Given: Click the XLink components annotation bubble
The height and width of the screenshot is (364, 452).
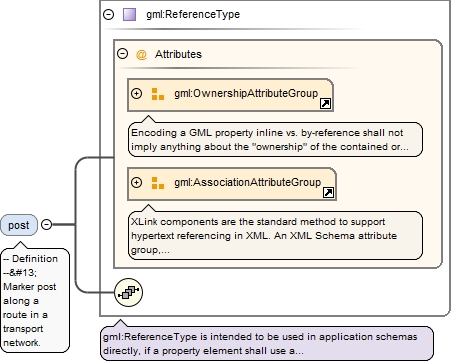Looking at the screenshot, I should 275,235.
